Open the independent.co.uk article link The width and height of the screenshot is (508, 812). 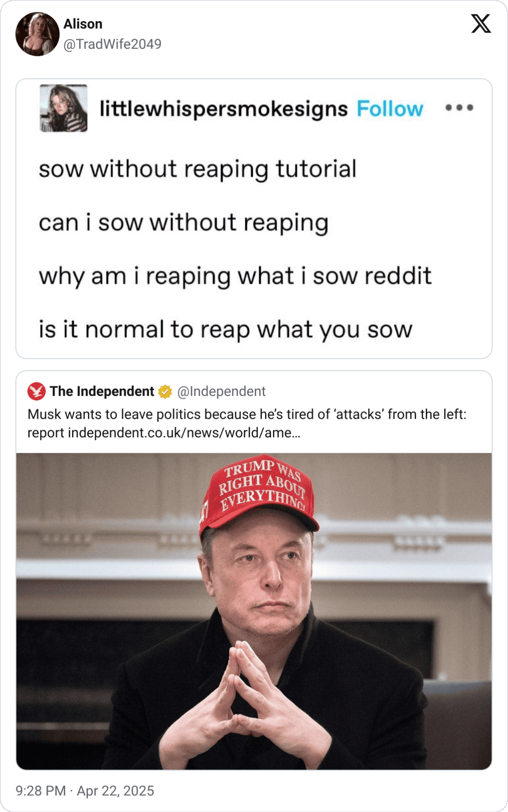point(184,433)
